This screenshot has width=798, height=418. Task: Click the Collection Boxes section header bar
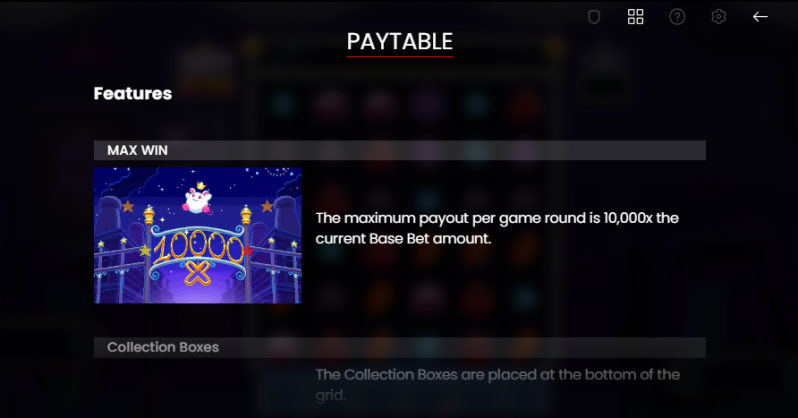[400, 347]
